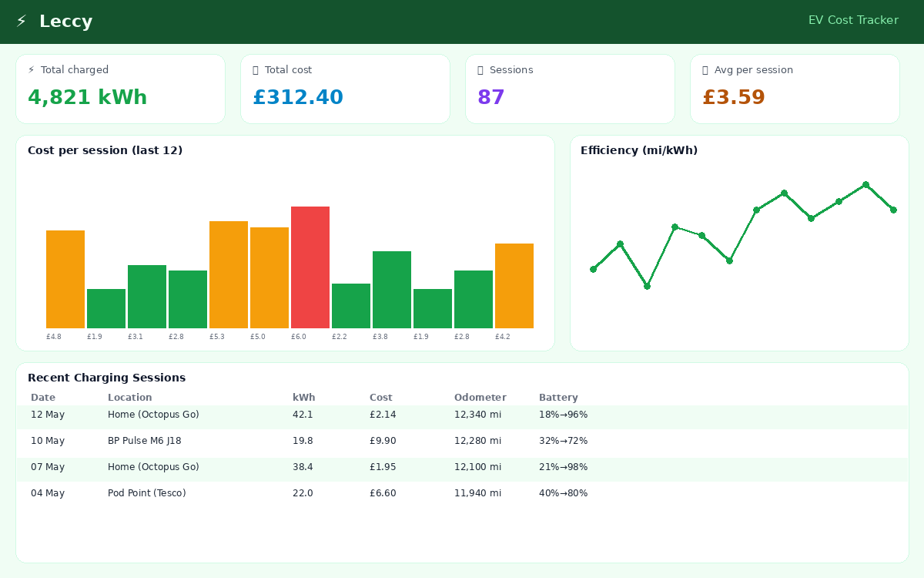Click the 21%→98% battery cell
The image size is (924, 578).
pos(564,467)
